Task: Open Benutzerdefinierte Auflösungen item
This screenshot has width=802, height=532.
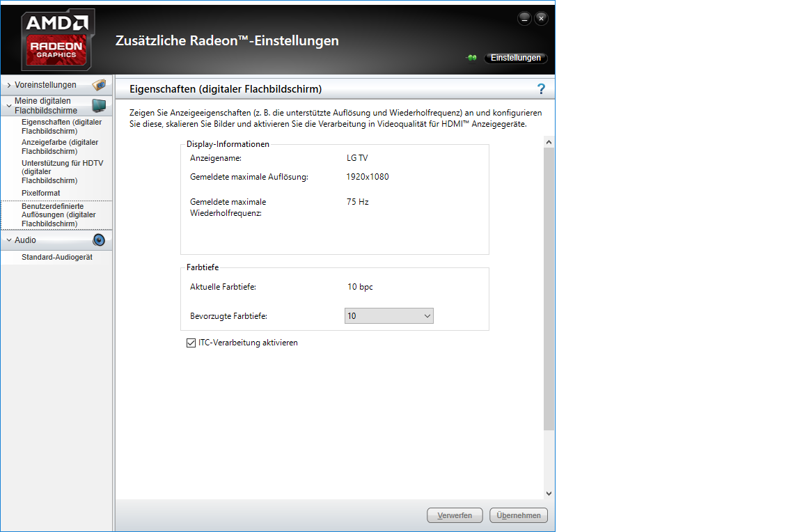Action: pyautogui.click(x=58, y=215)
